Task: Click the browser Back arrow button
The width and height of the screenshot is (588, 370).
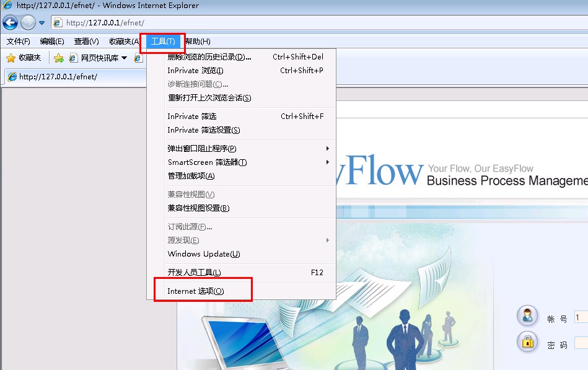Action: point(10,23)
